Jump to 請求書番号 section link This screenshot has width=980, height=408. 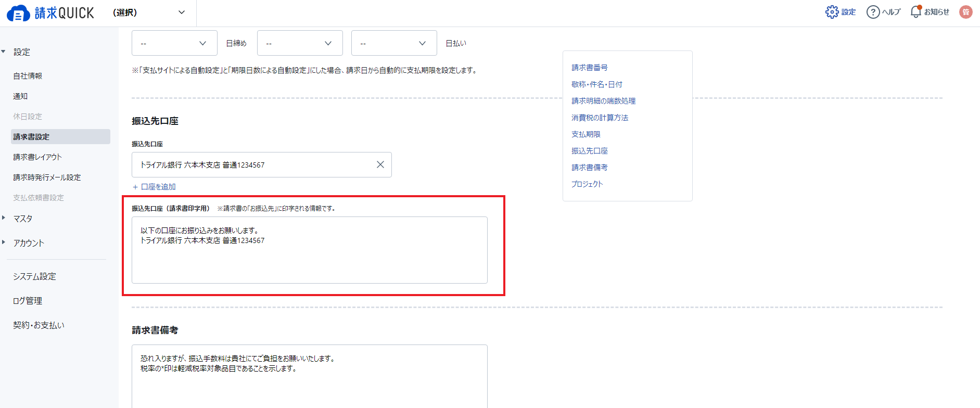click(x=589, y=68)
